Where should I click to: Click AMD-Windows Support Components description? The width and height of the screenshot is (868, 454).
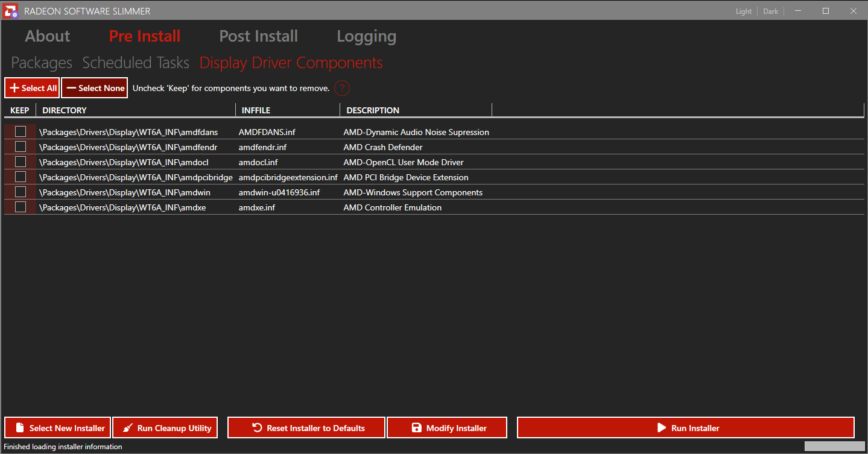click(x=413, y=192)
